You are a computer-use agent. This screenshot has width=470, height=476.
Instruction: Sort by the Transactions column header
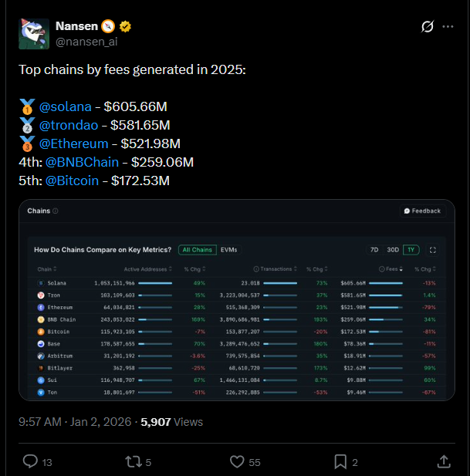tap(275, 269)
